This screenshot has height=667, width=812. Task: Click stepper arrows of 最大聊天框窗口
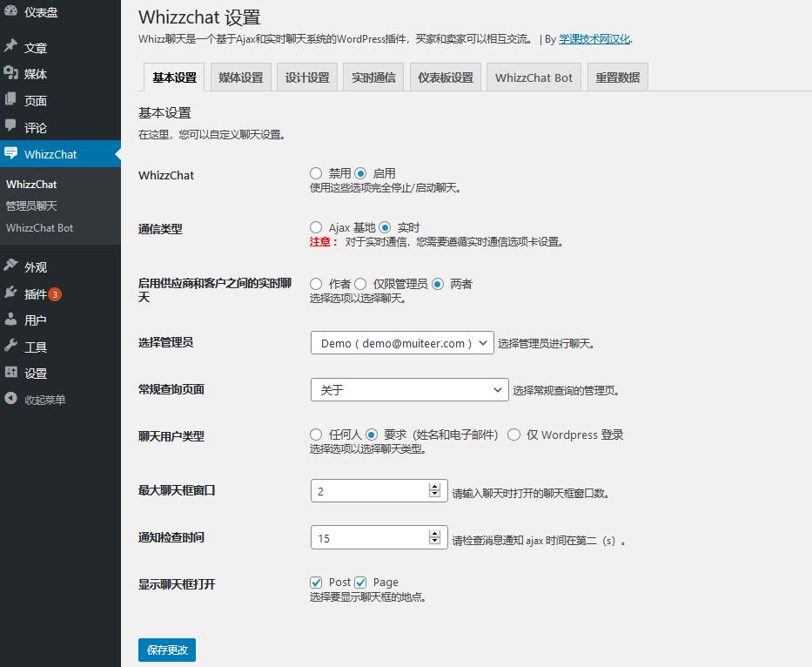(434, 490)
